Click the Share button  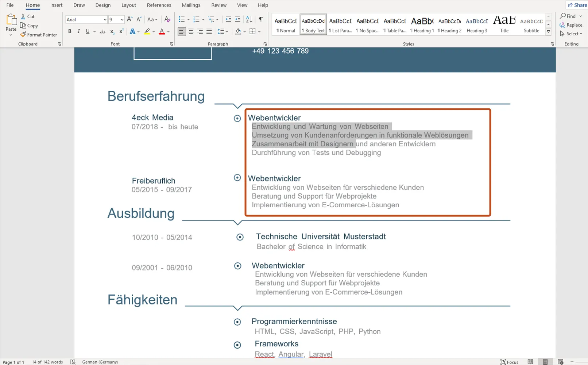click(577, 5)
